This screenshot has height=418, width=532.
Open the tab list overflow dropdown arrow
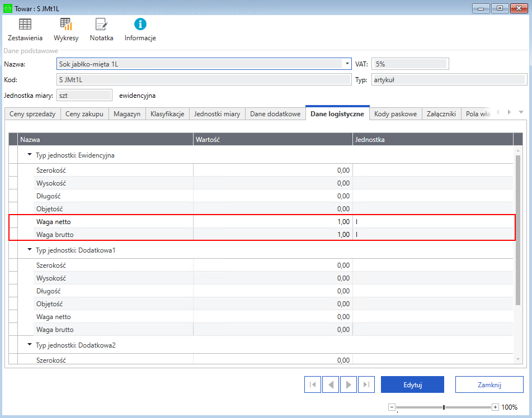pyautogui.click(x=521, y=112)
